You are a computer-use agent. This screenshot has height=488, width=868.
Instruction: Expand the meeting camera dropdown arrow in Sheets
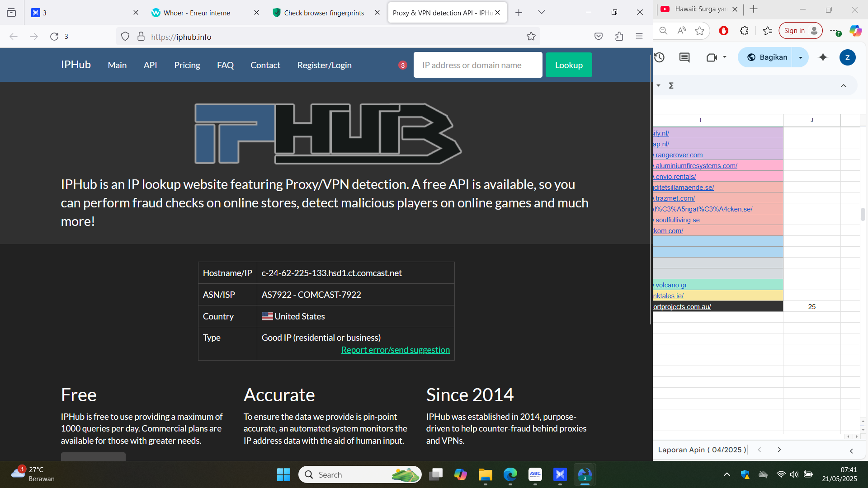(x=725, y=57)
